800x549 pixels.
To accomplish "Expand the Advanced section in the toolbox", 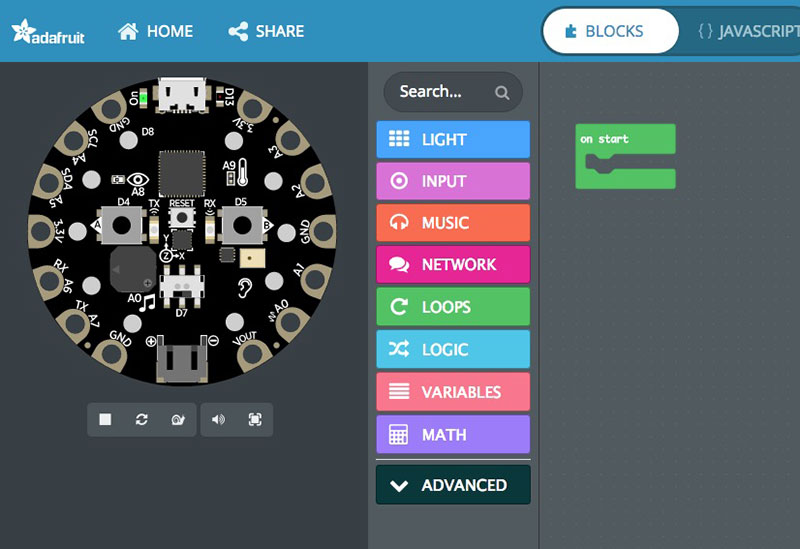I will (x=453, y=485).
